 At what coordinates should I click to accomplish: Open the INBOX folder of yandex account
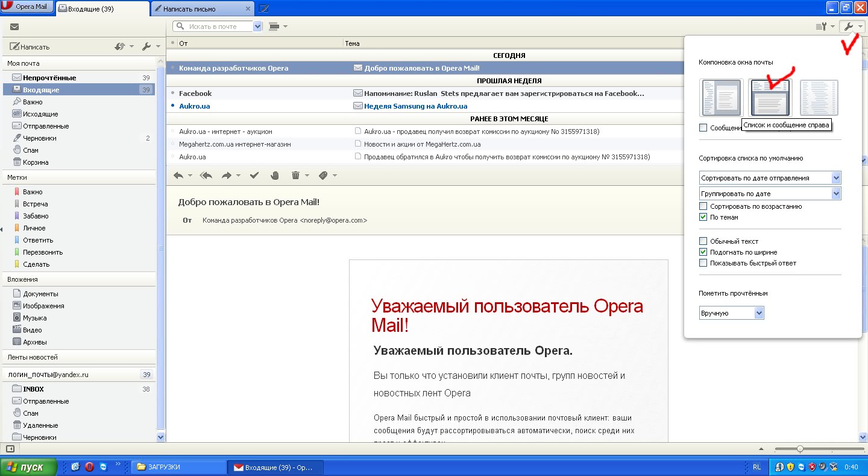[78, 389]
